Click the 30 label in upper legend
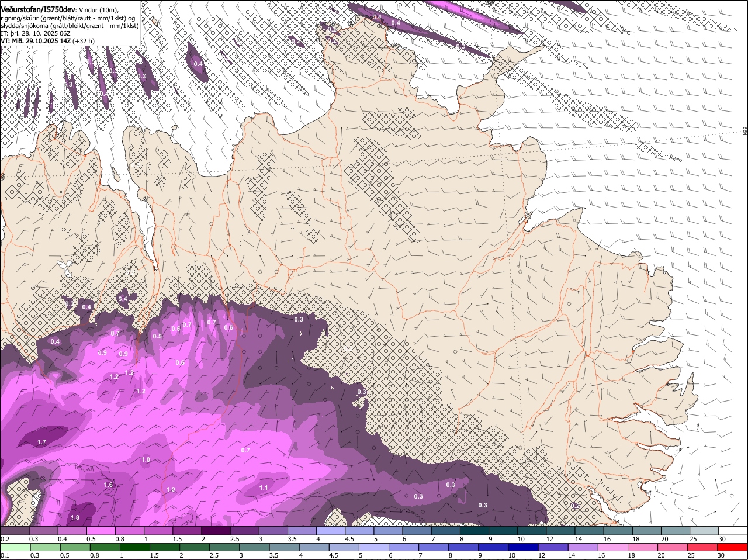Screen dimensions: 748x560 pos(722,538)
